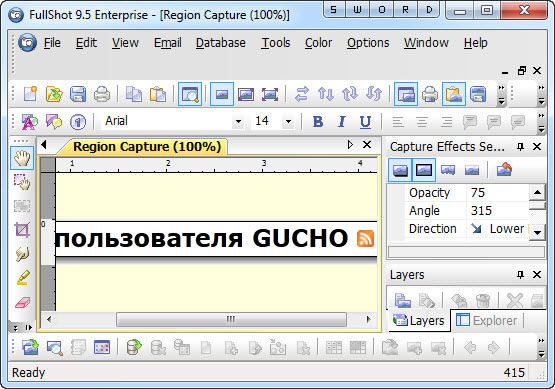Open the Color menu
The image size is (555, 389).
tap(318, 43)
